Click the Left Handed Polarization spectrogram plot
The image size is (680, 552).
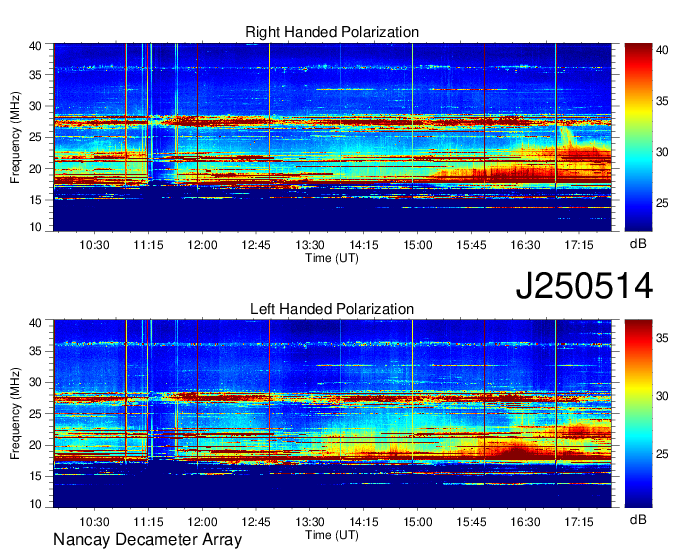(x=332, y=414)
